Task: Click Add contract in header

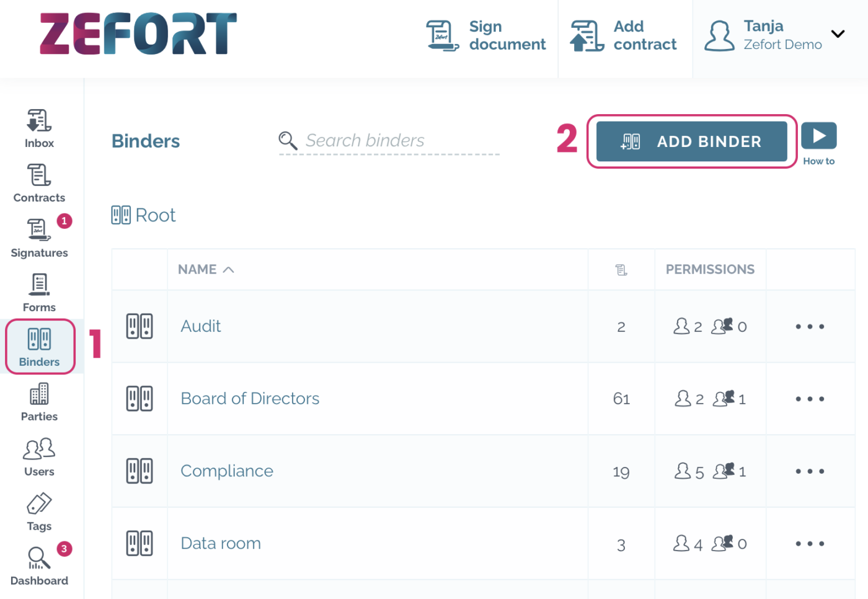Action: click(x=624, y=35)
